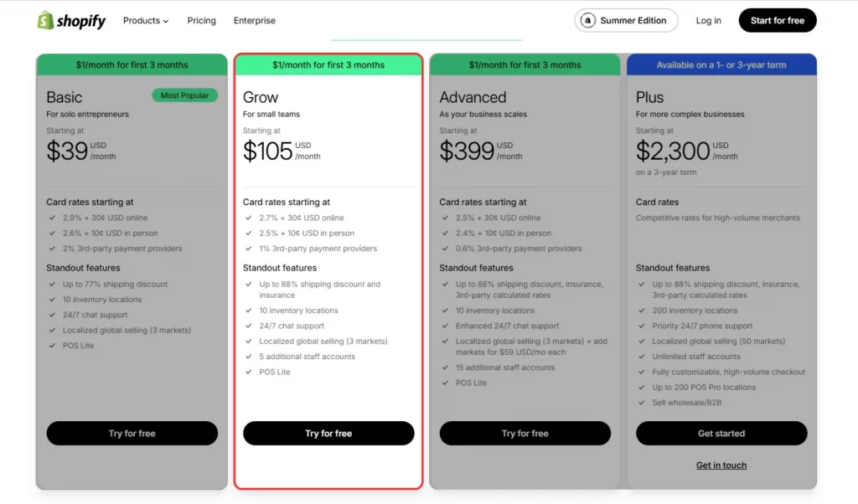
Task: Follow the Get in touch link
Action: [721, 465]
